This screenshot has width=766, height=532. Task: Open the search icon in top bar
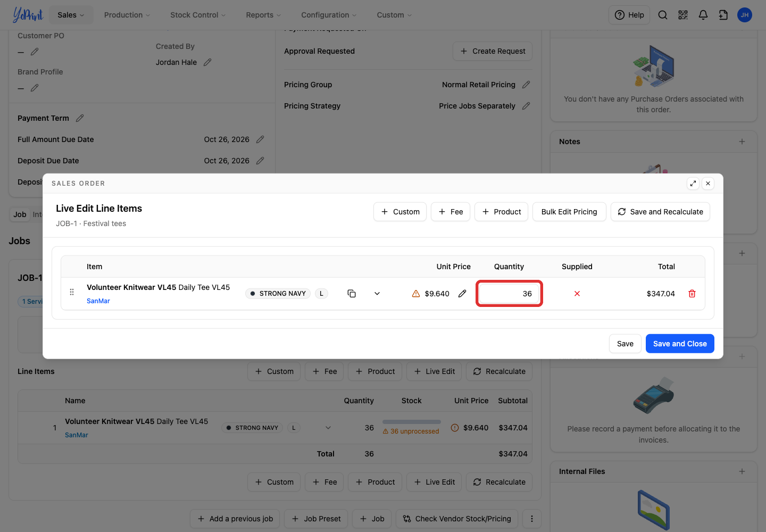663,15
